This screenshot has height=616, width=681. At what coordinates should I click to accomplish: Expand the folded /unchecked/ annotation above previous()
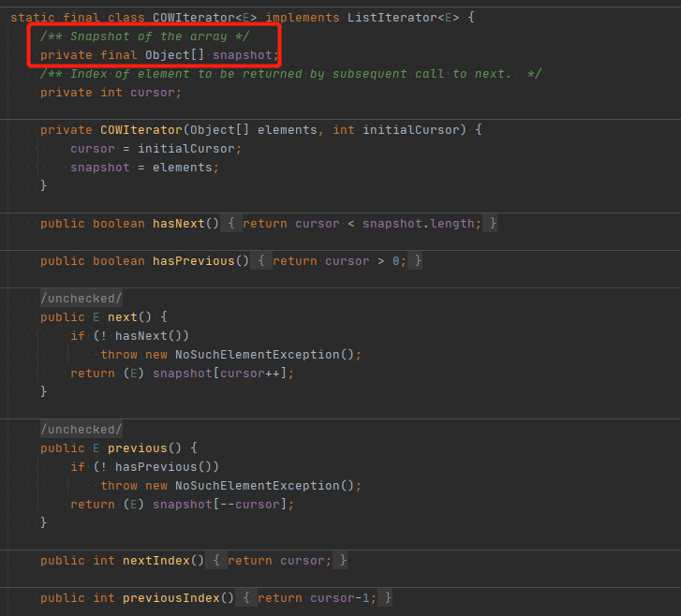click(81, 430)
